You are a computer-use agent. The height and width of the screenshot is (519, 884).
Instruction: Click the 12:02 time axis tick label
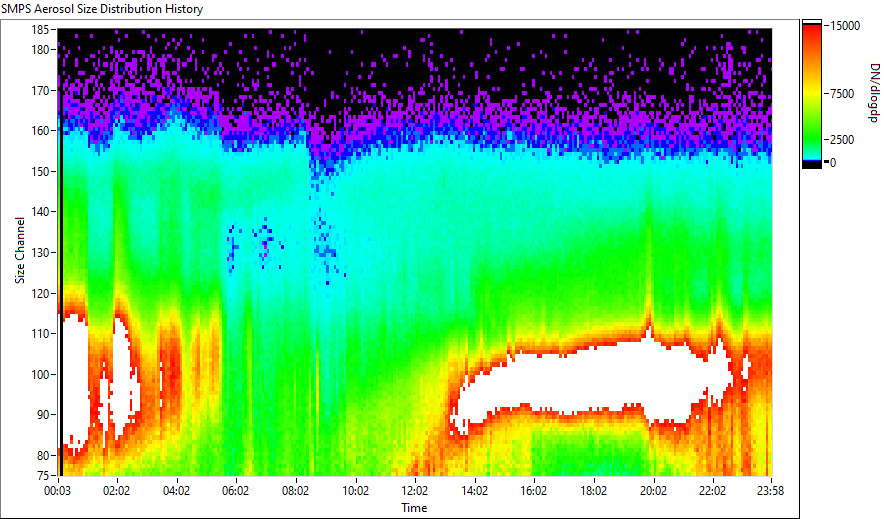(x=414, y=491)
